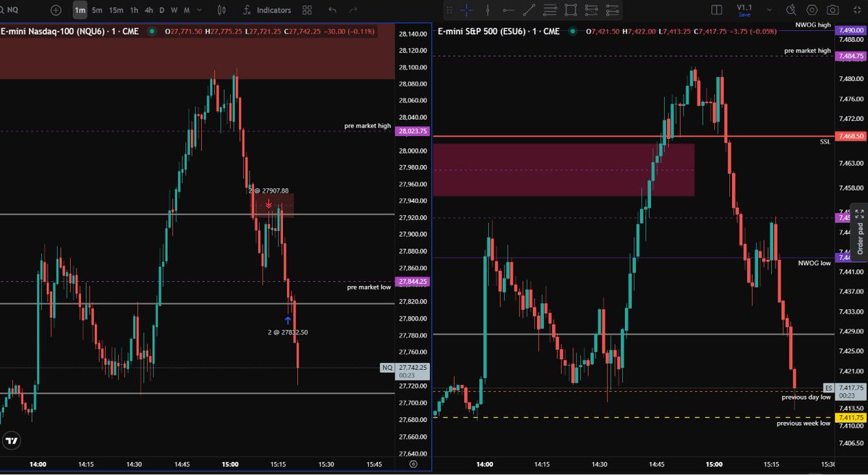Open the Indicators dialog

[x=267, y=10]
